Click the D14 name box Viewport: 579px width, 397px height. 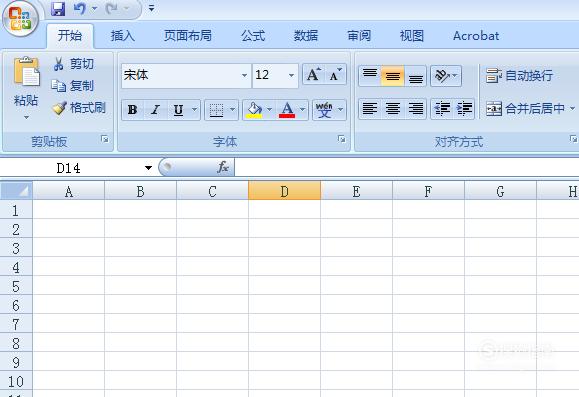coord(70,168)
